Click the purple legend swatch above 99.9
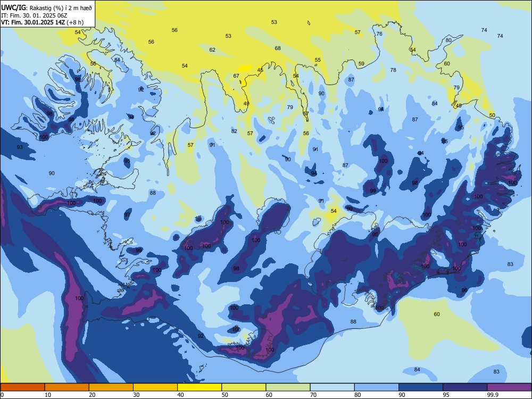The image size is (532, 399). pos(509,387)
